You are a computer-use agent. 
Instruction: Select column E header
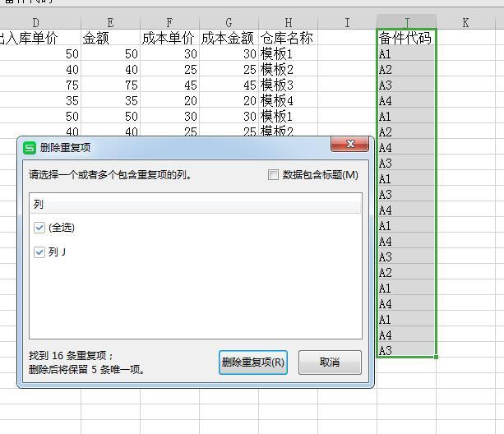coord(110,22)
